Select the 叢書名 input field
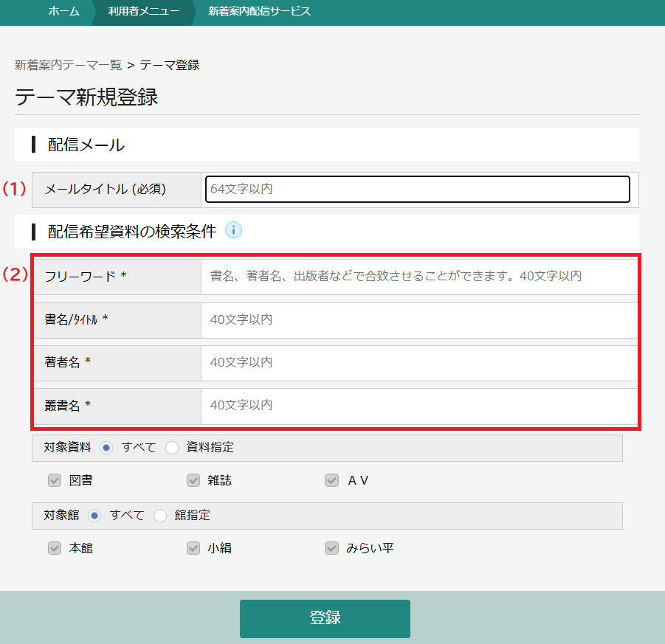This screenshot has height=644, width=665. [418, 405]
